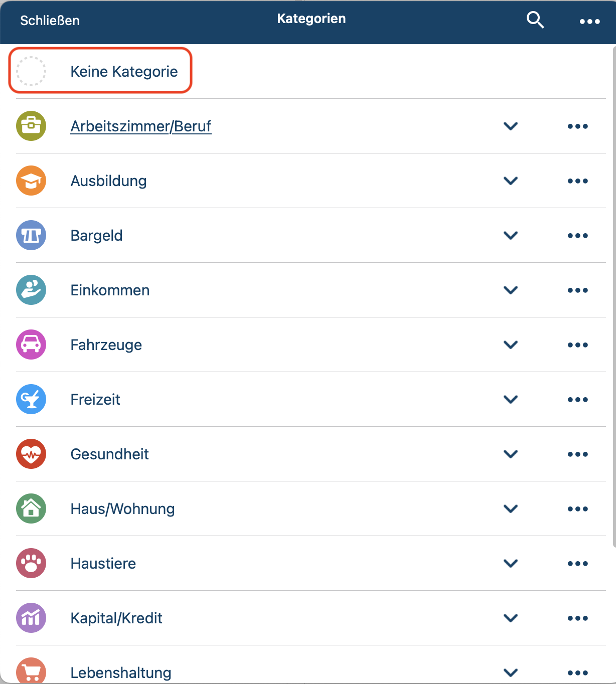The width and height of the screenshot is (616, 684).
Task: Expand the Gesundheit subcategories
Action: pyautogui.click(x=511, y=454)
